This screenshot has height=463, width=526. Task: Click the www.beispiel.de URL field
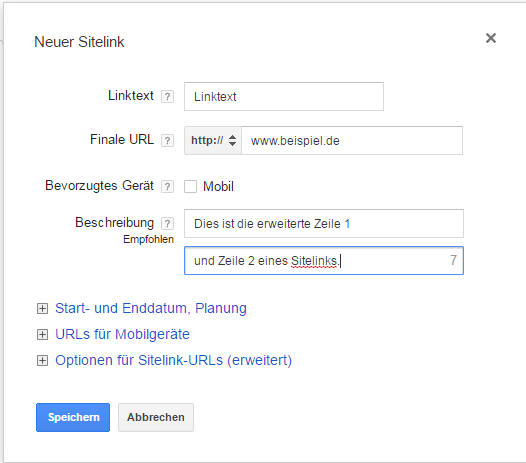click(x=352, y=140)
